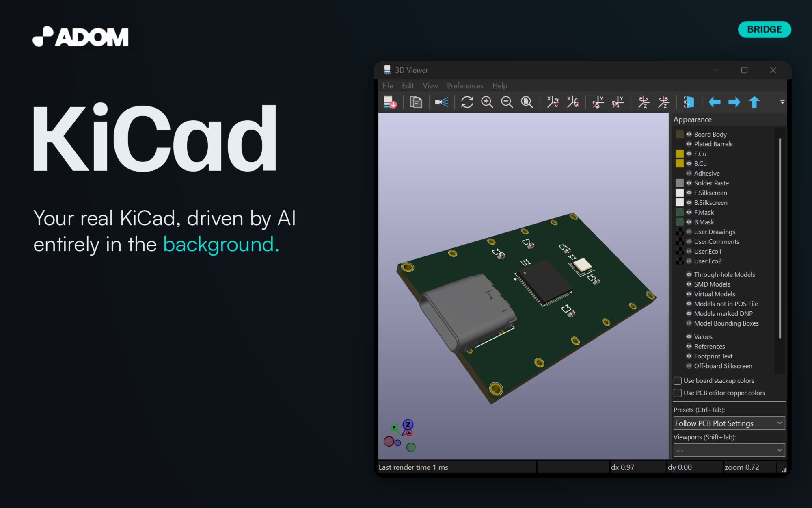Enable Use board stackup colors checkbox
This screenshot has width=812, height=508.
point(678,381)
